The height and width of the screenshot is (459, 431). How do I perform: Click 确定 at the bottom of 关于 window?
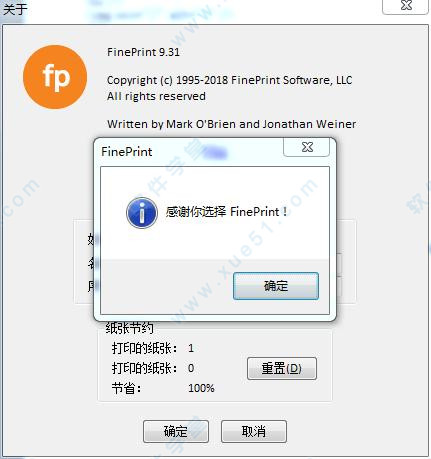(176, 431)
